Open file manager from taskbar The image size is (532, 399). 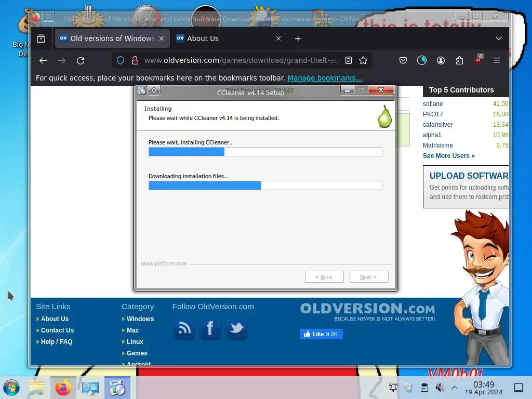pyautogui.click(x=36, y=388)
